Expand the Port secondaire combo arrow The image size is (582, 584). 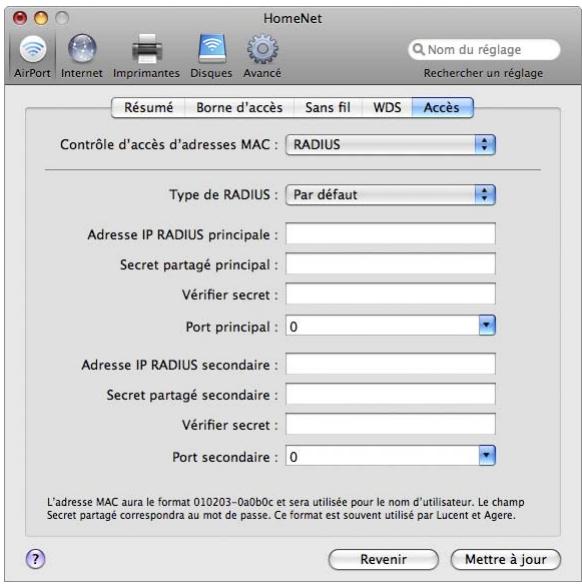[487, 456]
